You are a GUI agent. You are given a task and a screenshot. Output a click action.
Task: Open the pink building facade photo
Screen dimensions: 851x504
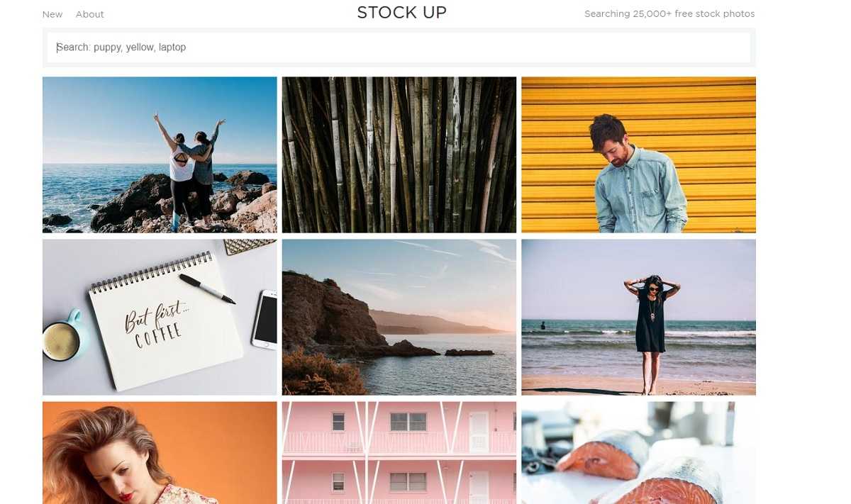click(399, 453)
